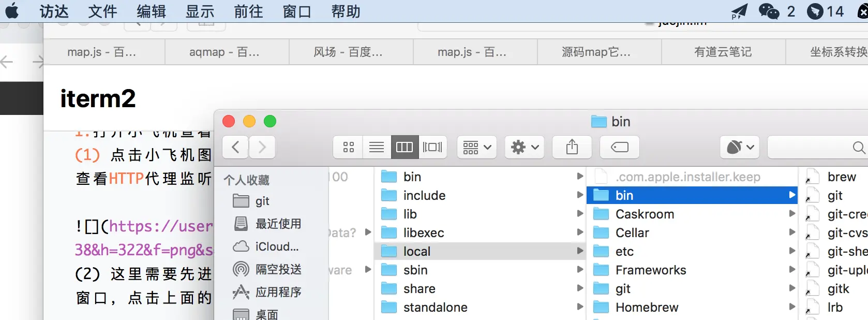Image resolution: width=868 pixels, height=320 pixels.
Task: Select the libexec folder
Action: click(x=480, y=232)
